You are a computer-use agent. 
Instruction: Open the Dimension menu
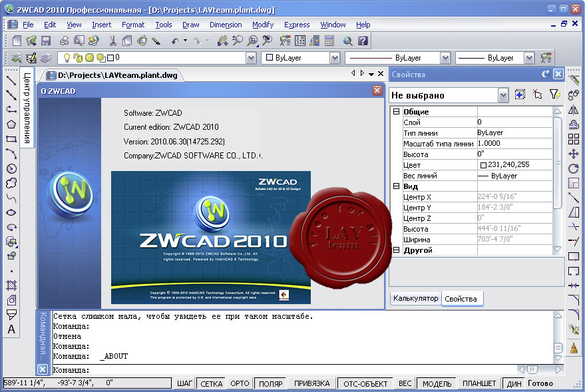click(x=226, y=25)
